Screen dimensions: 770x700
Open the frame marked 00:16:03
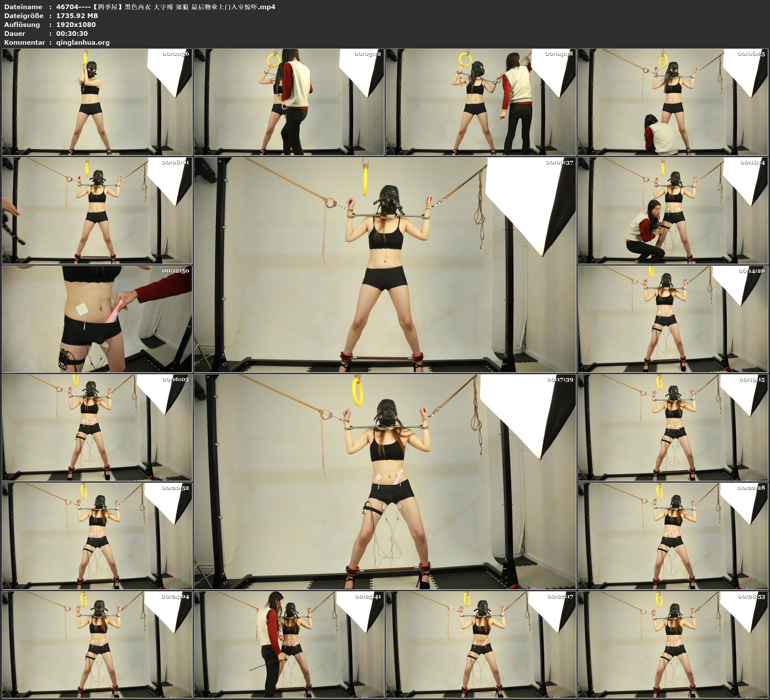(97, 427)
